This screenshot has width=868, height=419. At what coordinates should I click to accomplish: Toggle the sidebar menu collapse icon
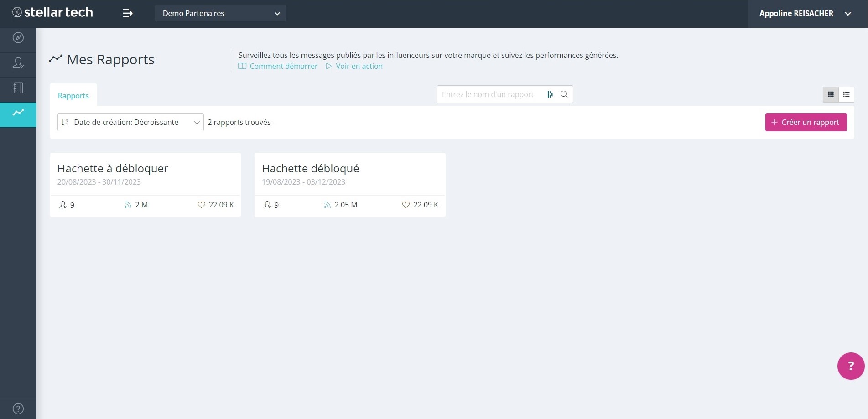point(128,13)
